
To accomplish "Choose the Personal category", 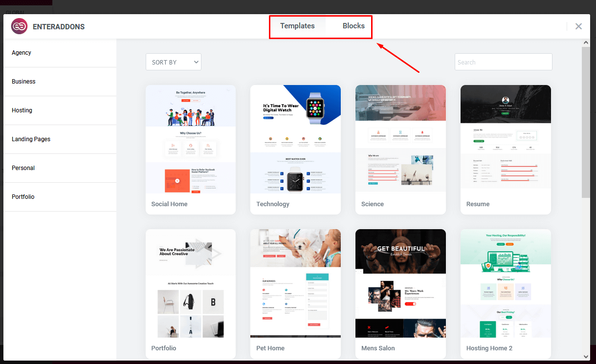I will 23,168.
